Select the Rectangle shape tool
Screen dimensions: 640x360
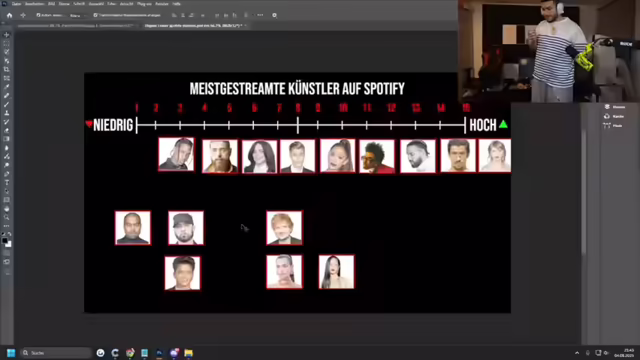[7, 200]
